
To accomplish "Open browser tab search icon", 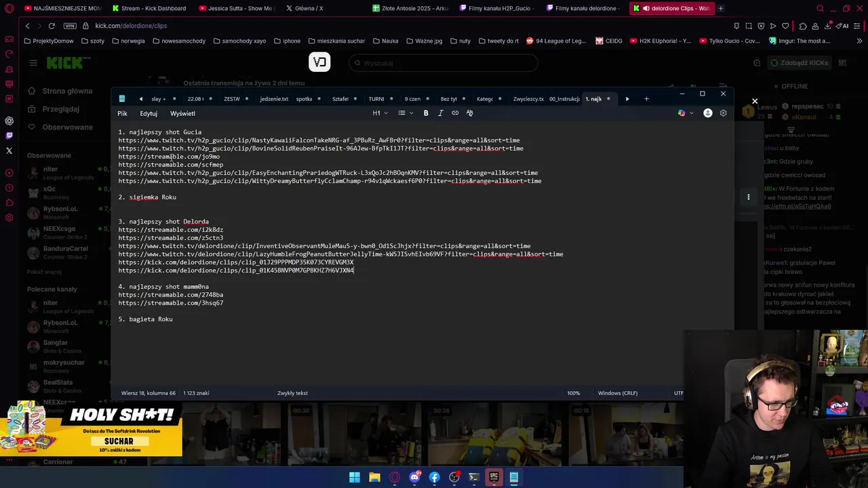I will click(x=820, y=8).
